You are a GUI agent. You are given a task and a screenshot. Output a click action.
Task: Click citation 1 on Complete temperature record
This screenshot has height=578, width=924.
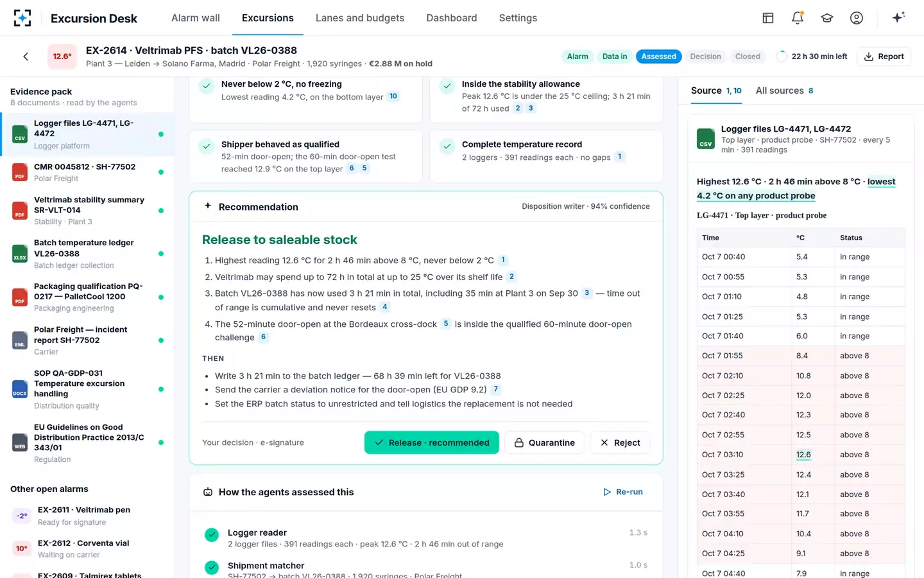click(619, 156)
